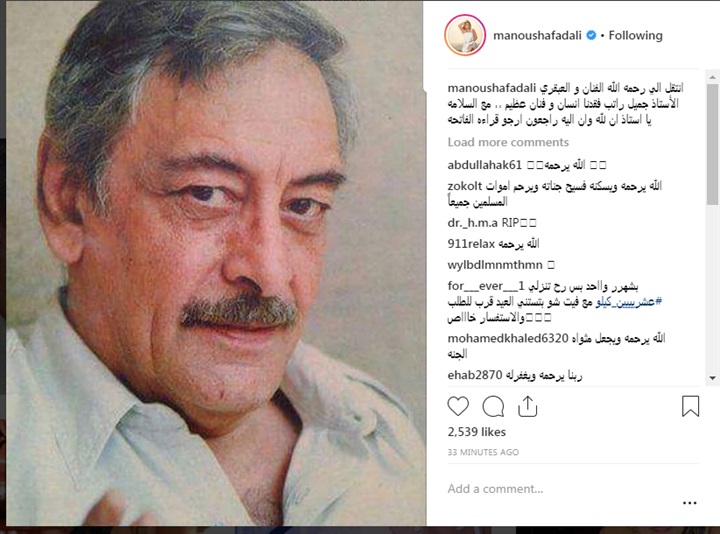Viewport: 720px width, 534px height.
Task: Click the posted portrait photo
Action: coord(216,263)
